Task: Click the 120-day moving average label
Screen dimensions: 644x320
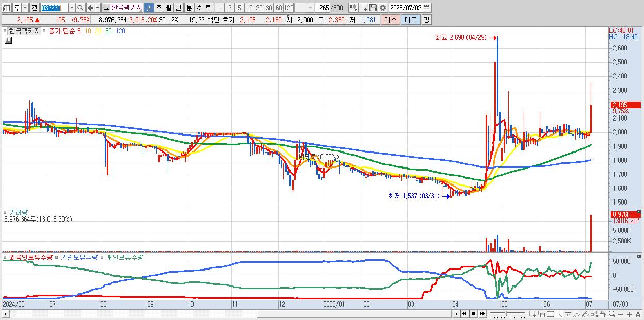Action: (x=120, y=31)
